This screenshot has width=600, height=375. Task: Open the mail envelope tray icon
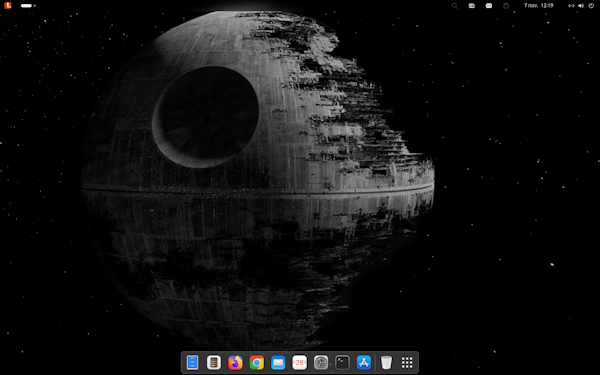coord(489,6)
